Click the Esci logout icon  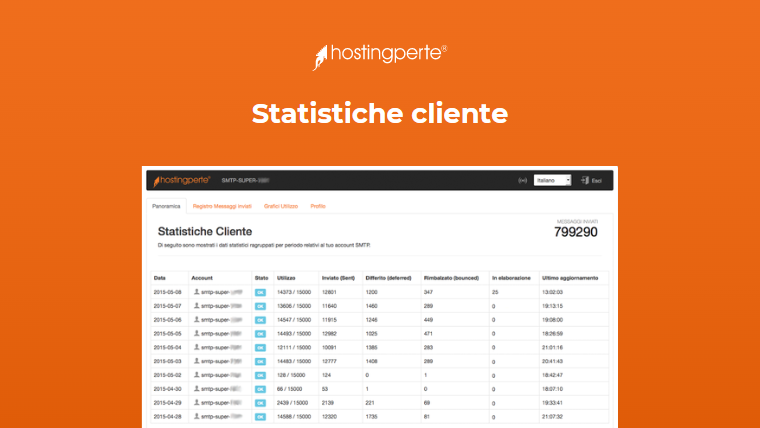coord(584,181)
